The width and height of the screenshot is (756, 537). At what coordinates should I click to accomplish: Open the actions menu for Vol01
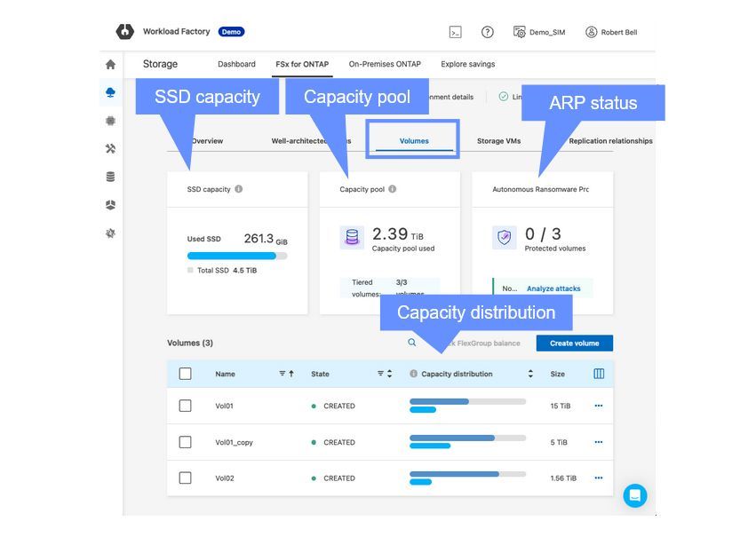599,406
